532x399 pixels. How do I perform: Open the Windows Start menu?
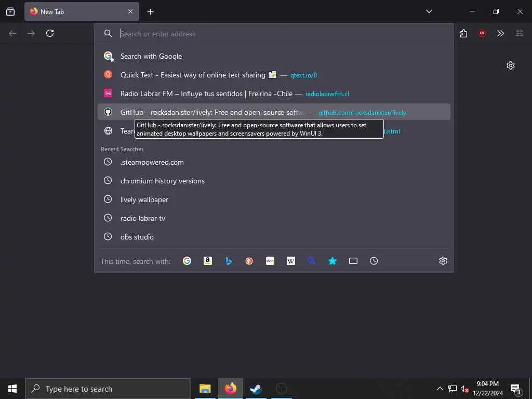coord(12,389)
